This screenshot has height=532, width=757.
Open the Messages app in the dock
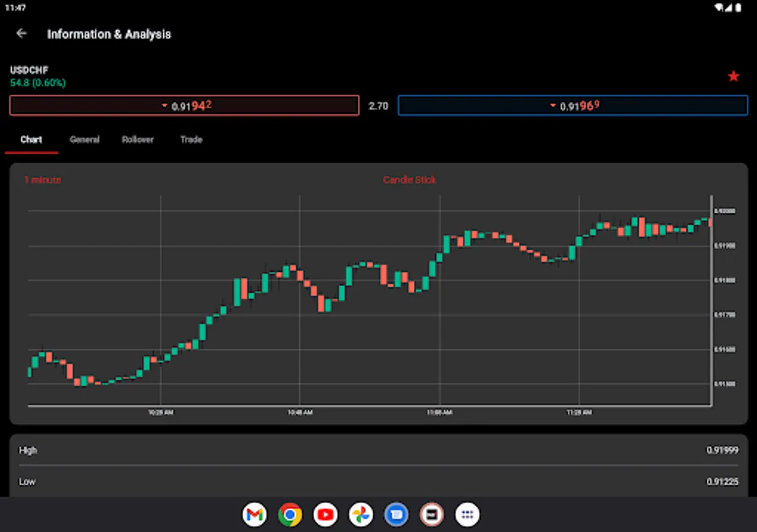[396, 515]
